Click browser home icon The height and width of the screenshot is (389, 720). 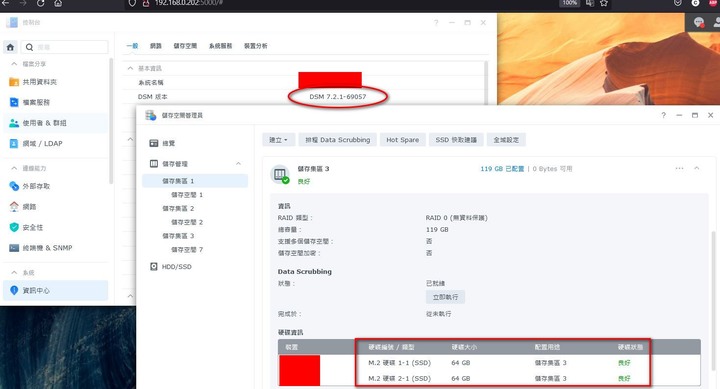58,3
